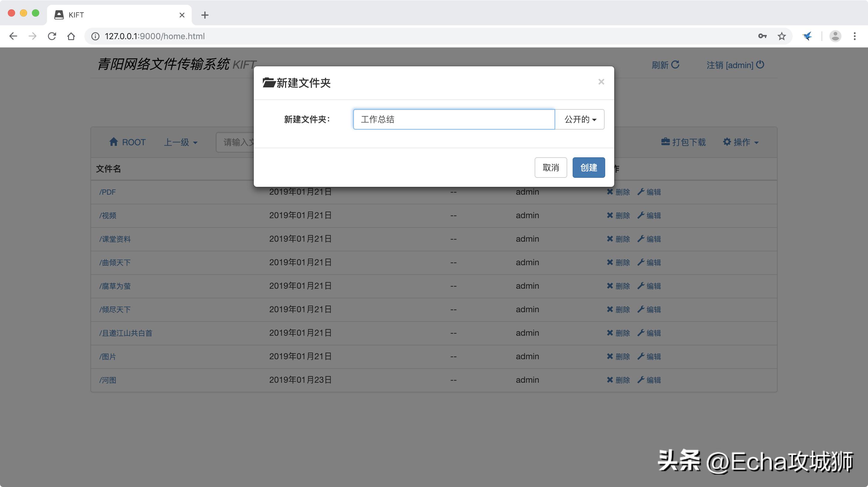Click the edit icon in the /腐草为萤 row

[x=641, y=286]
